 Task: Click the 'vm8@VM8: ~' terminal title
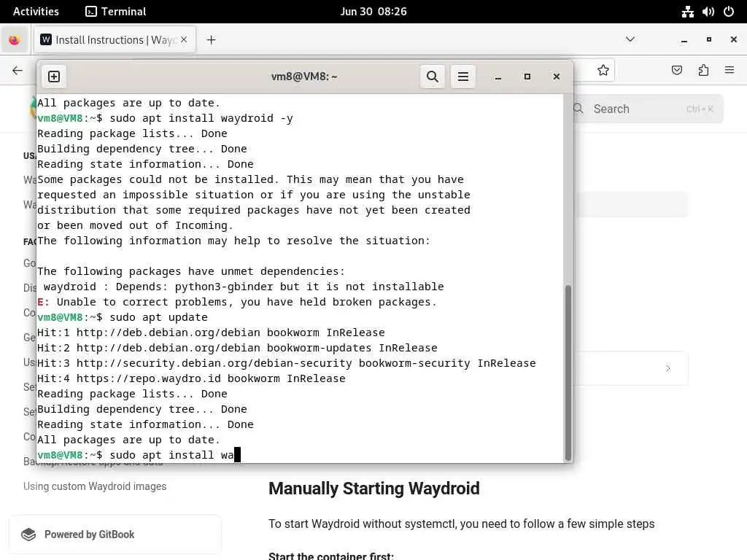click(x=304, y=77)
